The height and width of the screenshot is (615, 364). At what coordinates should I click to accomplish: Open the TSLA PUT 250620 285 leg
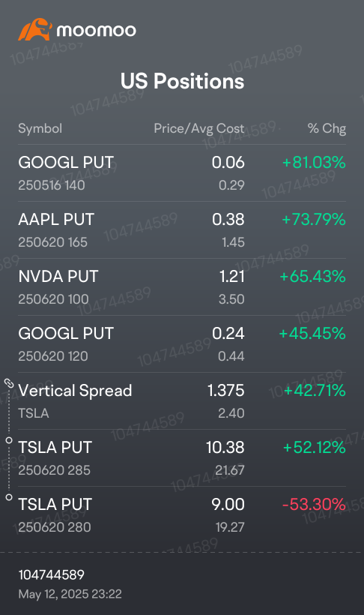[182, 458]
